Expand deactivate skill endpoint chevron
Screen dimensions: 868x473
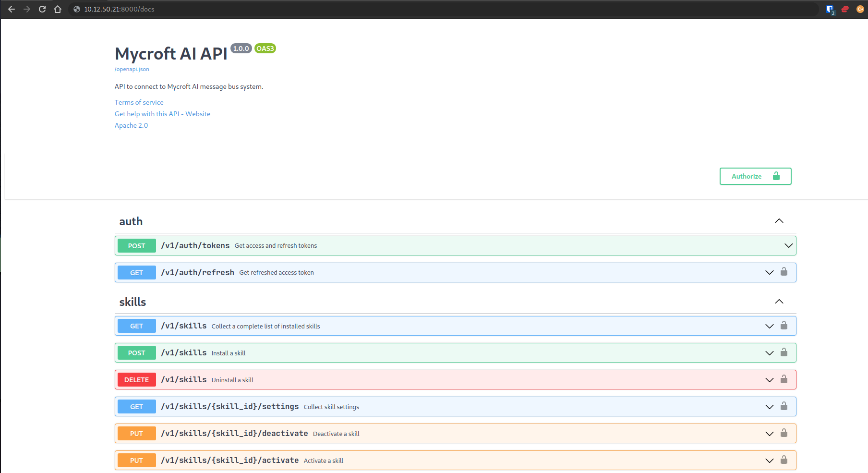tap(770, 434)
